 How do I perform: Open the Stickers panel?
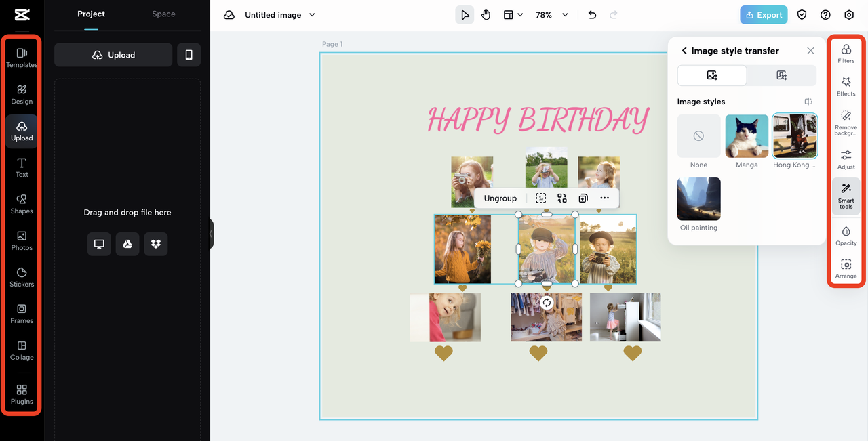click(22, 277)
